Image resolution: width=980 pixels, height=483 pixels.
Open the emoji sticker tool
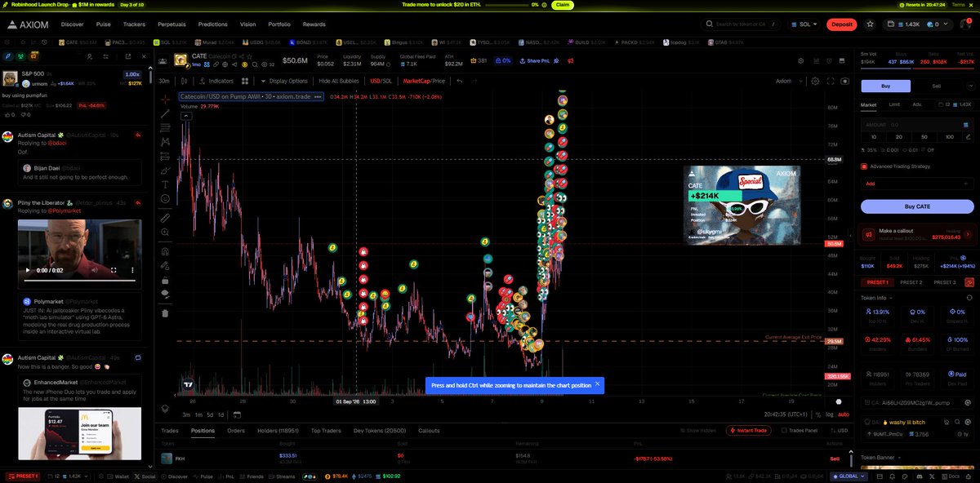(x=165, y=198)
